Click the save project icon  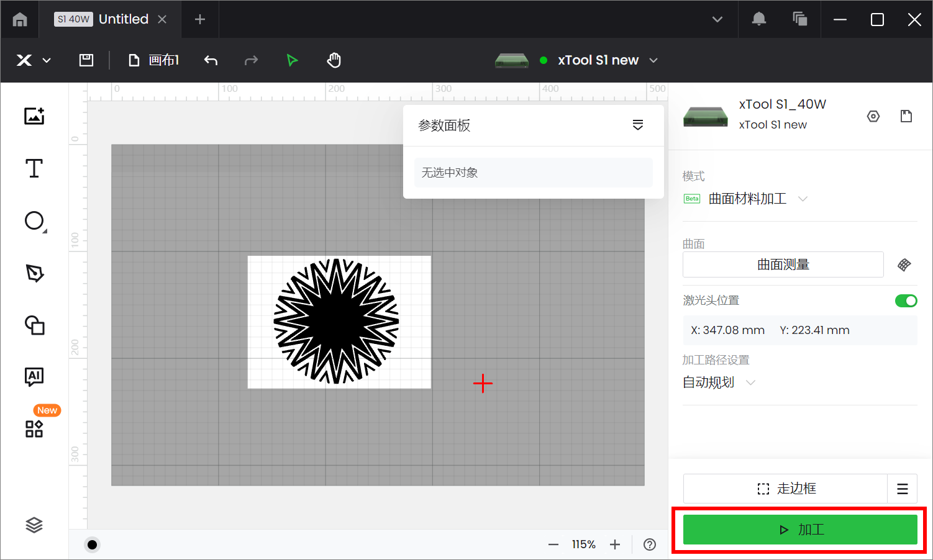click(86, 60)
